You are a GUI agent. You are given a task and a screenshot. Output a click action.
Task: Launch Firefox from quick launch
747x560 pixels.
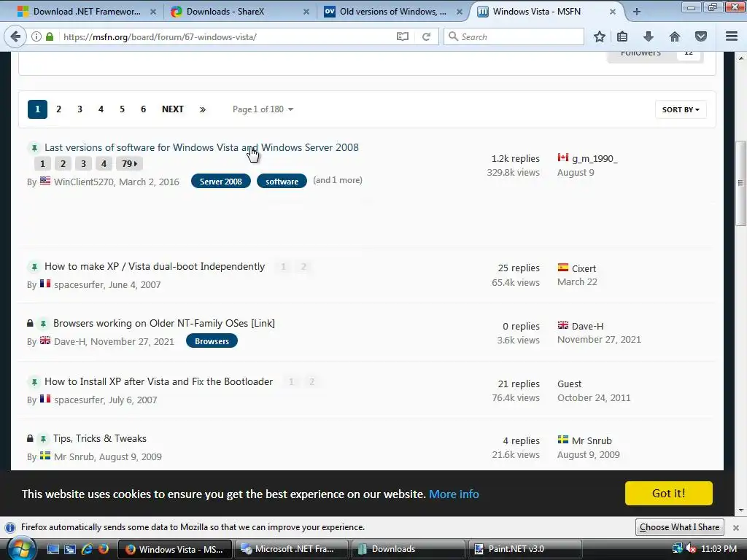click(x=103, y=549)
